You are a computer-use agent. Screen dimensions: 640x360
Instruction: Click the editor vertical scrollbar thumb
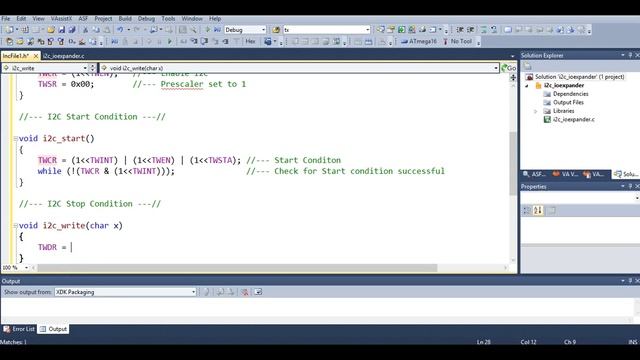coord(513,163)
